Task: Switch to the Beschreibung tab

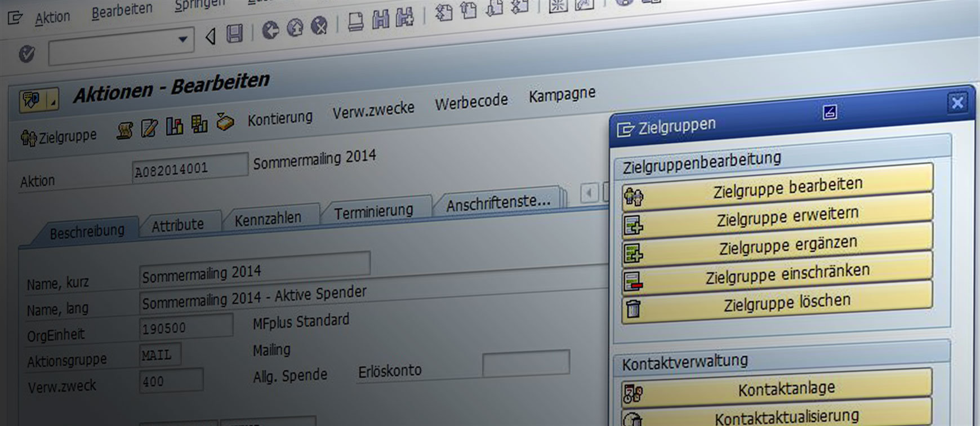Action: click(87, 232)
